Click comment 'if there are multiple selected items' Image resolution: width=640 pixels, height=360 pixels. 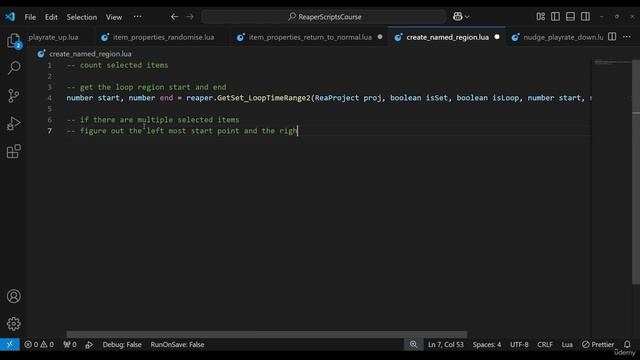pyautogui.click(x=160, y=120)
